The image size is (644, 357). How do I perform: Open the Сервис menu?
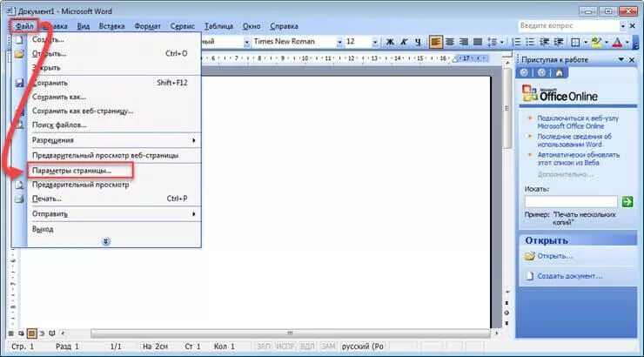tap(183, 26)
